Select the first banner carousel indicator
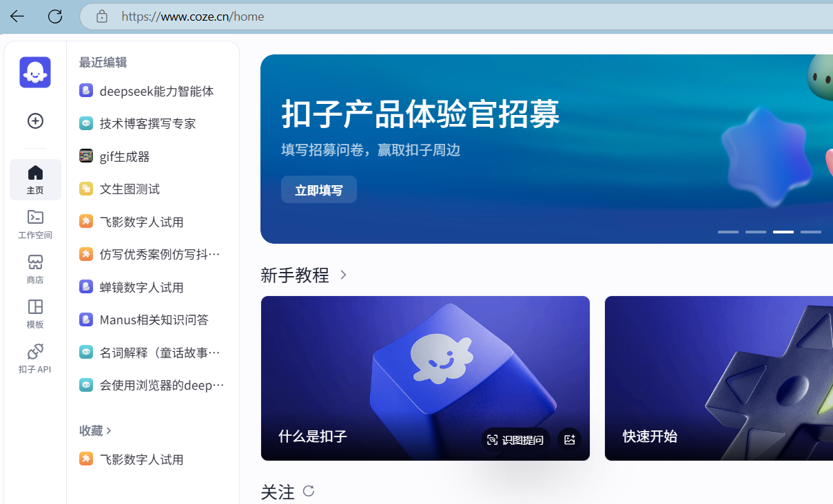The image size is (833, 504). click(728, 232)
